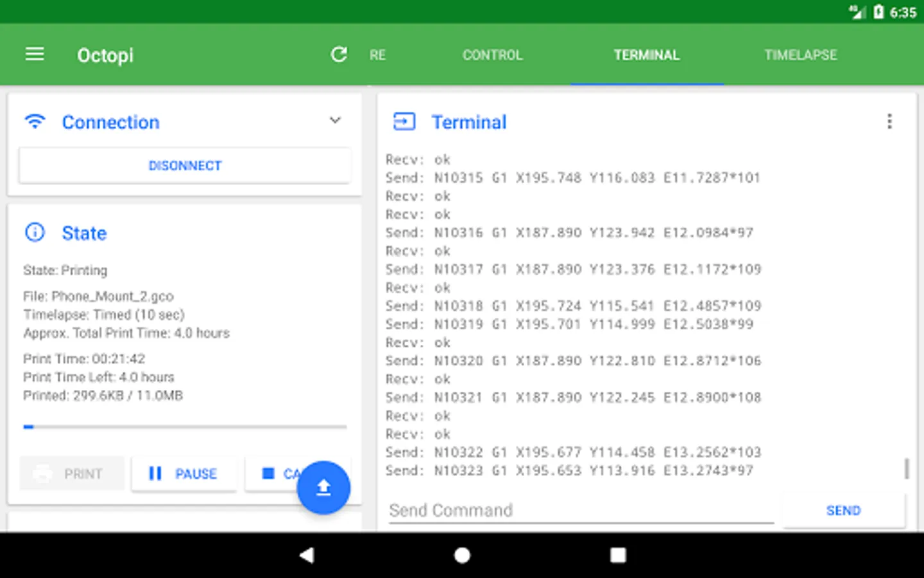Viewport: 924px width, 578px height.
Task: Click the terminal line N10319
Action: [x=570, y=324]
